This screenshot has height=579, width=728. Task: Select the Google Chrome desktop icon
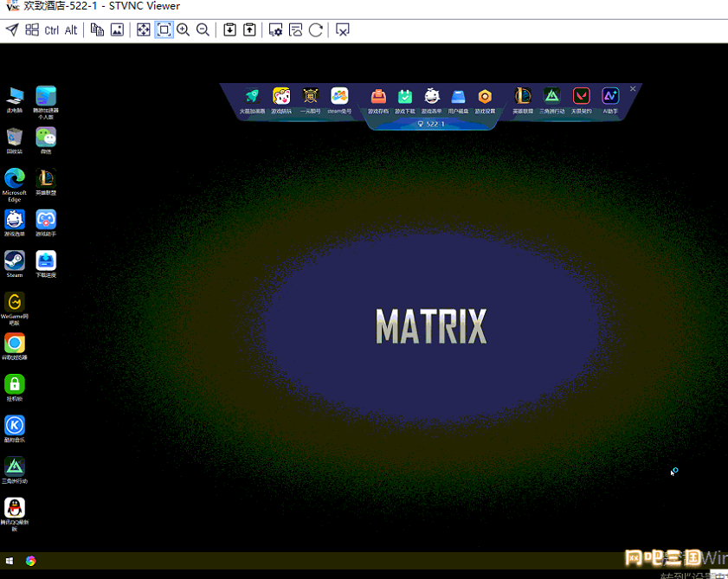pyautogui.click(x=15, y=346)
